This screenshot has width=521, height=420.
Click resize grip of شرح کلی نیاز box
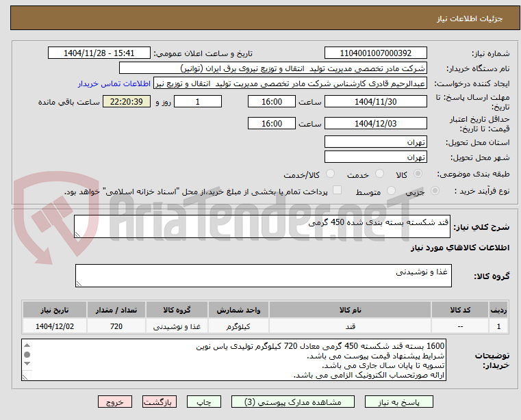(77, 235)
